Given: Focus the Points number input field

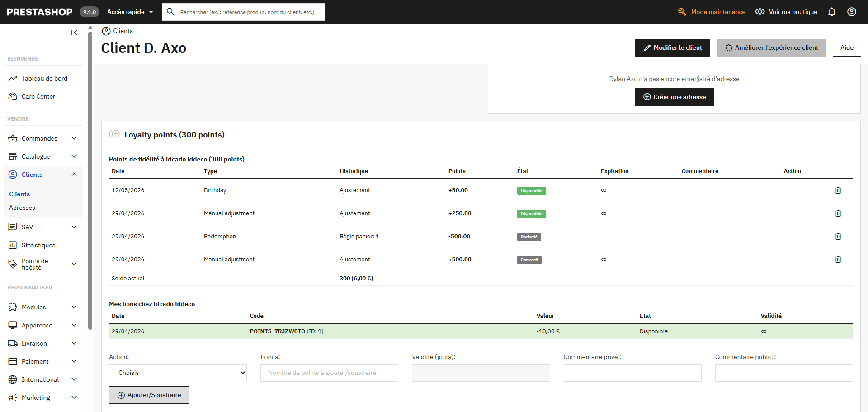Looking at the screenshot, I should pyautogui.click(x=329, y=373).
